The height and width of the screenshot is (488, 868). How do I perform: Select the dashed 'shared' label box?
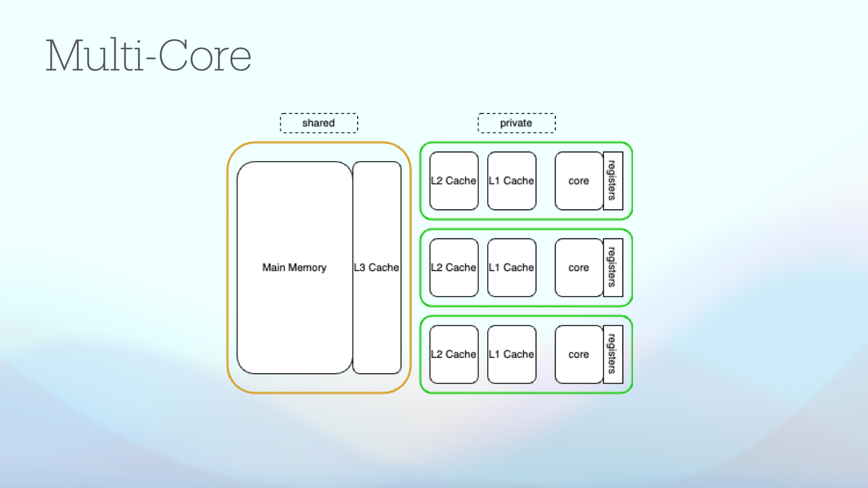319,123
